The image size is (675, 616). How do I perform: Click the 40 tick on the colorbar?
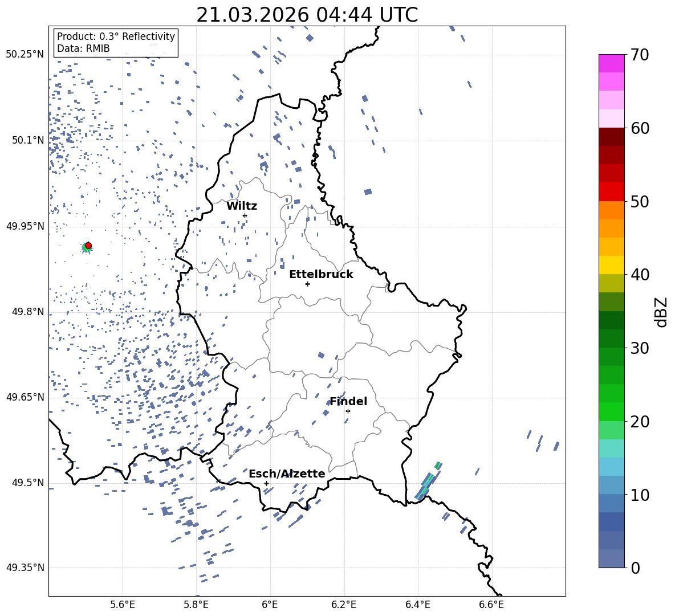(640, 275)
